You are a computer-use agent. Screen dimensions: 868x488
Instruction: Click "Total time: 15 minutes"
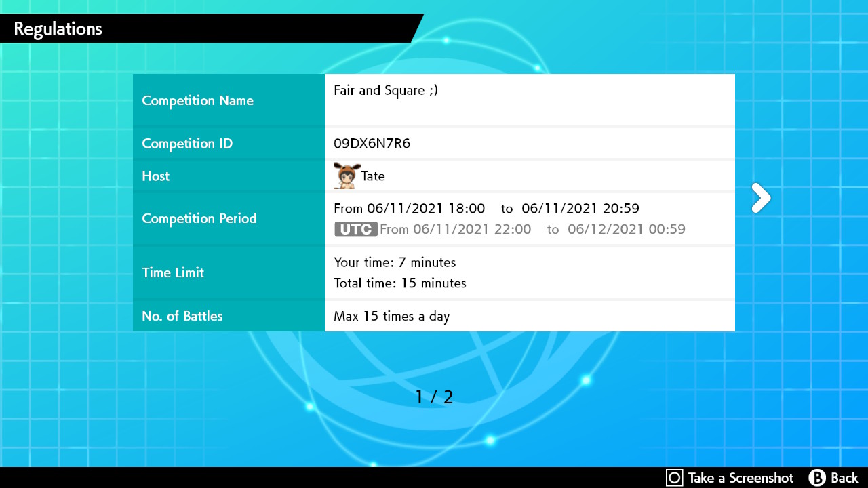(x=400, y=283)
